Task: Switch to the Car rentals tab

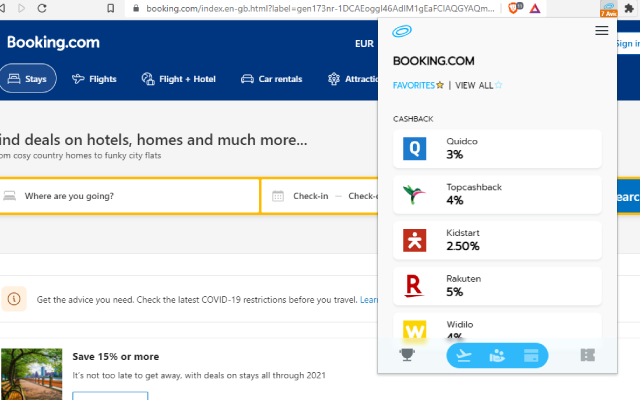Action: click(271, 79)
